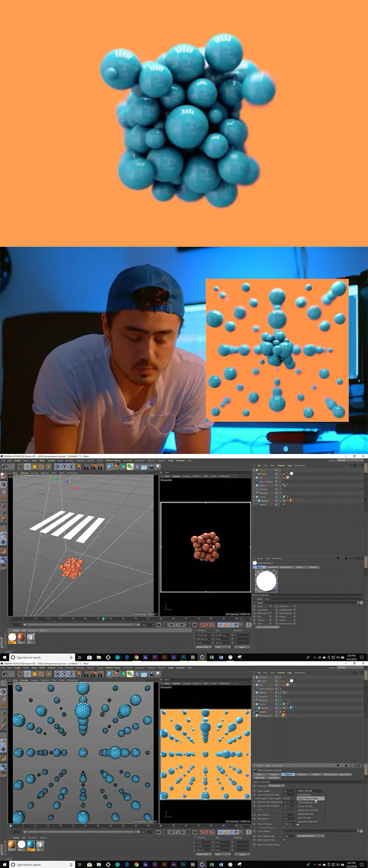This screenshot has height=868, width=368.
Task: Enable the Transparency channel checkbox in Material editor
Action: [x=294, y=610]
